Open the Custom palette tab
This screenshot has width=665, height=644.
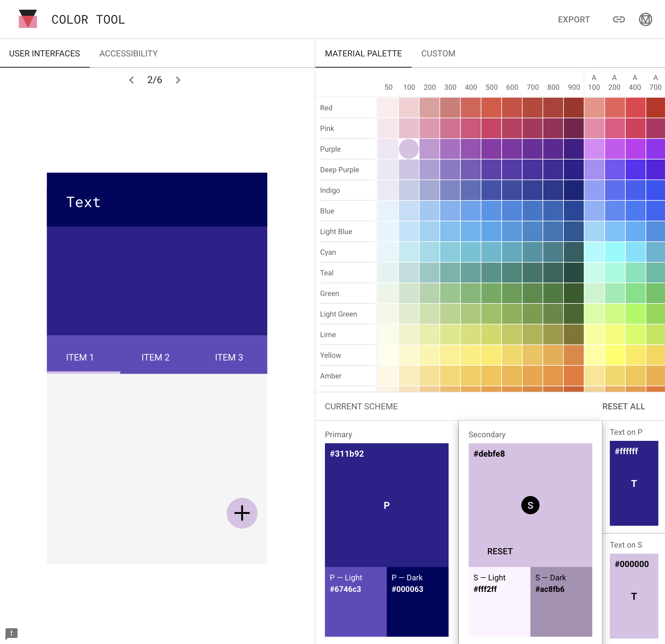point(438,53)
